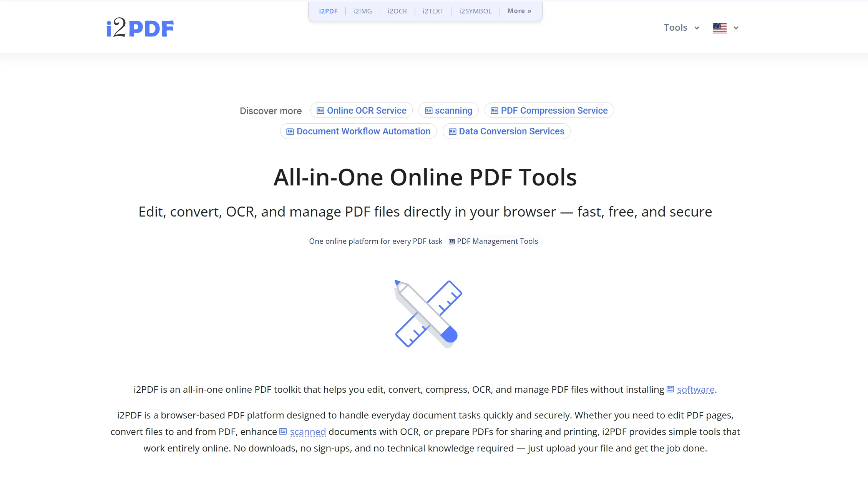Open PDF Compression Service link
The image size is (868, 478).
pyautogui.click(x=549, y=111)
